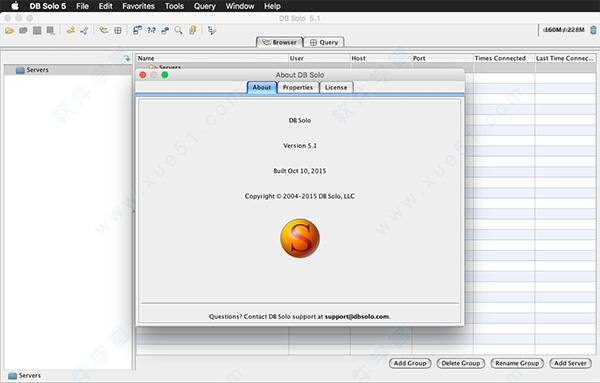Click the grid query toolbar icon
The height and width of the screenshot is (383, 600).
118,30
